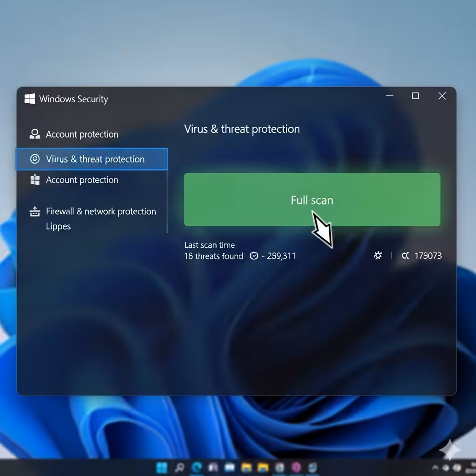476x476 pixels.
Task: Select Viirus & threat protection in sidebar
Action: pos(92,159)
